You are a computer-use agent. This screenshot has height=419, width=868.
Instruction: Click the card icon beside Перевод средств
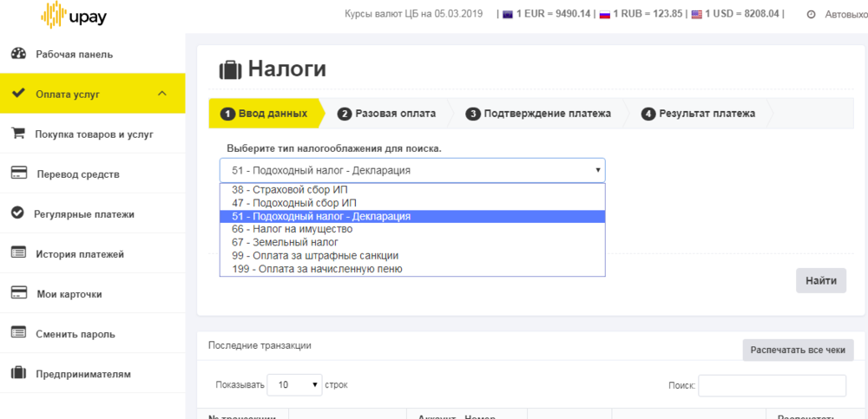(x=17, y=173)
